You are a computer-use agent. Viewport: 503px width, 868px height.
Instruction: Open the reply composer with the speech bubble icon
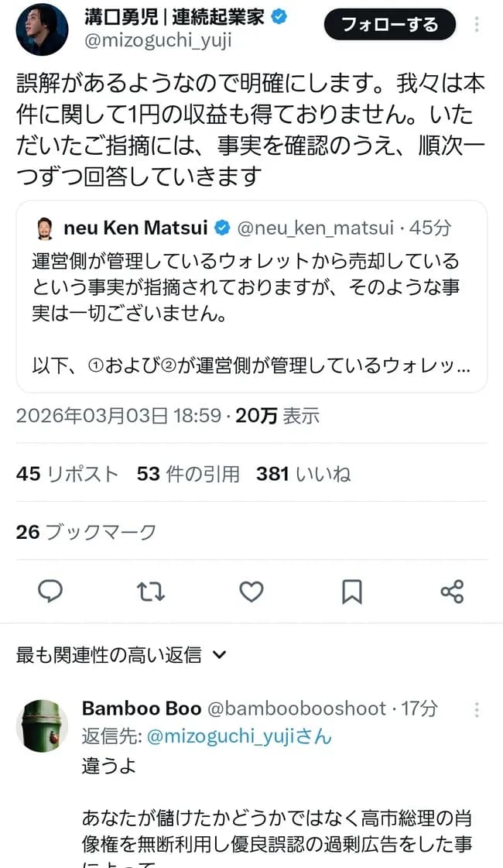click(50, 591)
